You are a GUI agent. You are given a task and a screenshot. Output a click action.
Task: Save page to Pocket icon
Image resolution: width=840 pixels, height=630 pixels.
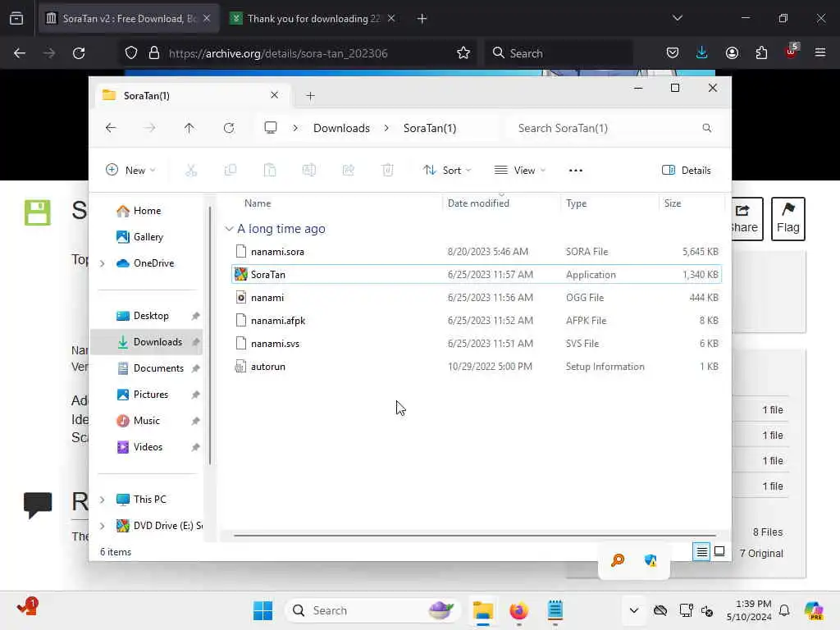[x=673, y=53]
